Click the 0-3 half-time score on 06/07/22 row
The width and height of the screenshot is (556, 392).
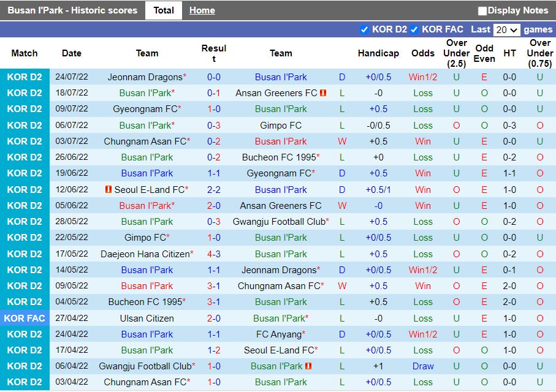[509, 126]
